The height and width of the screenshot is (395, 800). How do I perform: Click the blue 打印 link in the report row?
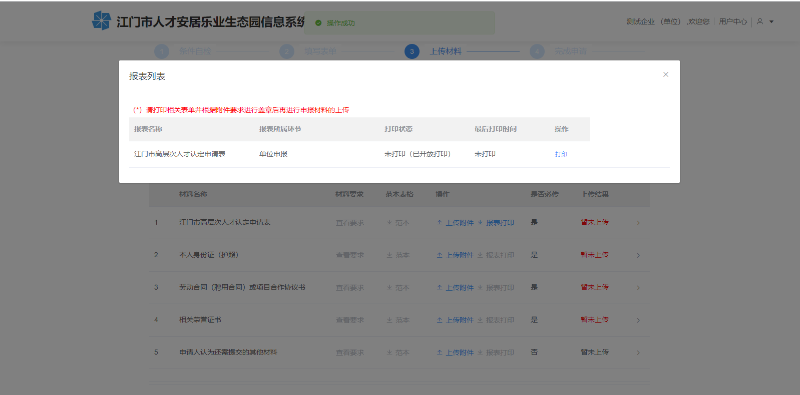coord(561,154)
